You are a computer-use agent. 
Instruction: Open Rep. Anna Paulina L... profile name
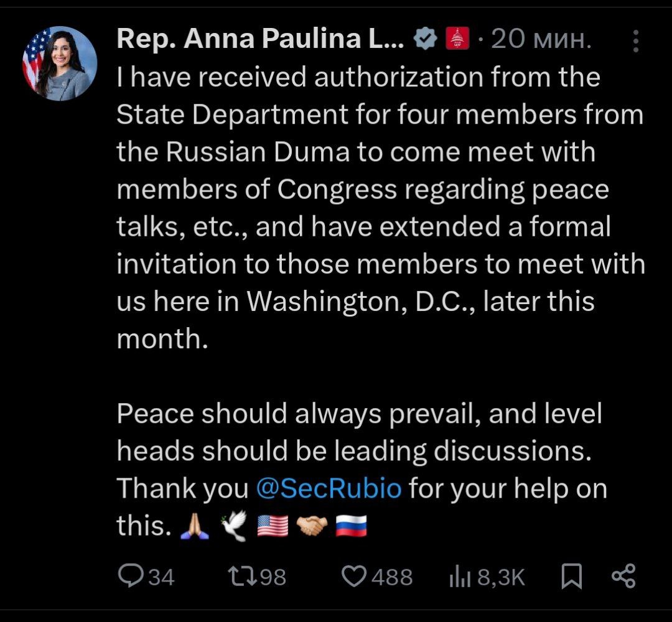pyautogui.click(x=260, y=41)
